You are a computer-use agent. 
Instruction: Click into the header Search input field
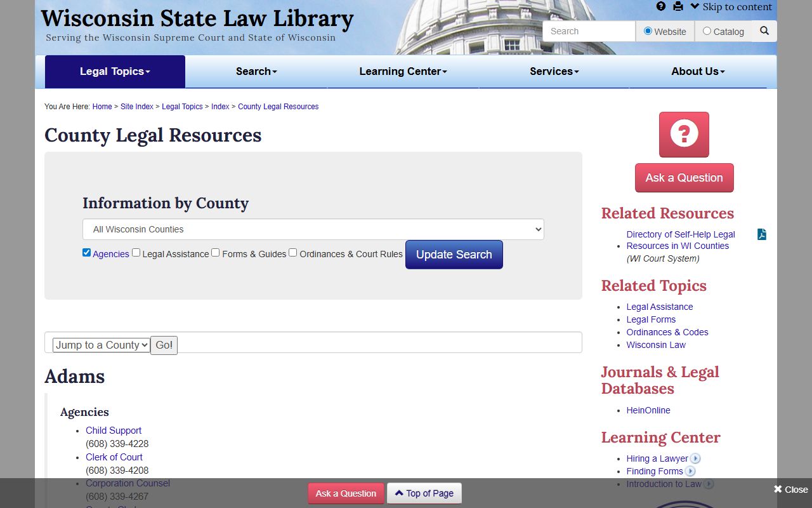click(589, 31)
